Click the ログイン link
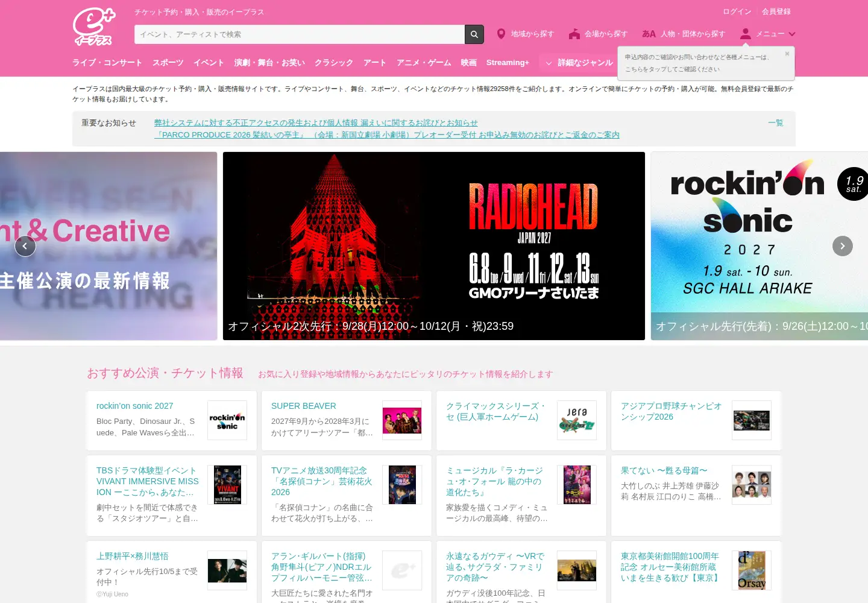The height and width of the screenshot is (603, 868). click(737, 11)
